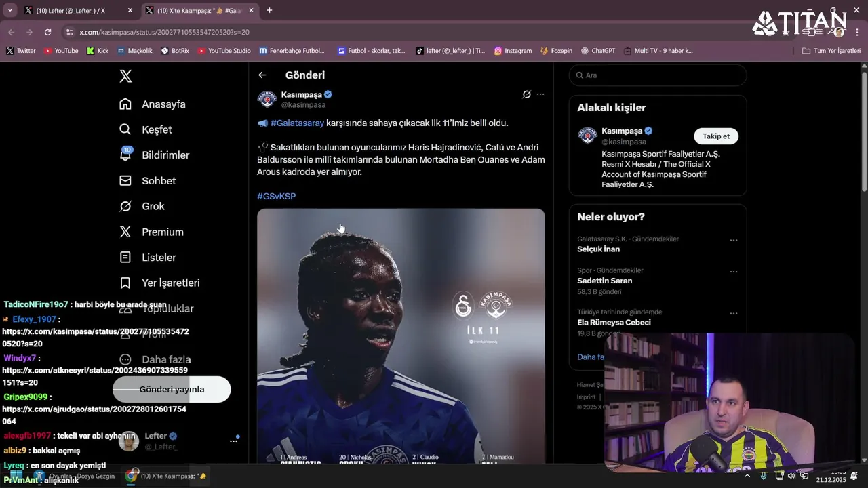The height and width of the screenshot is (488, 868).
Task: Open a new browser tab
Action: pos(269,10)
